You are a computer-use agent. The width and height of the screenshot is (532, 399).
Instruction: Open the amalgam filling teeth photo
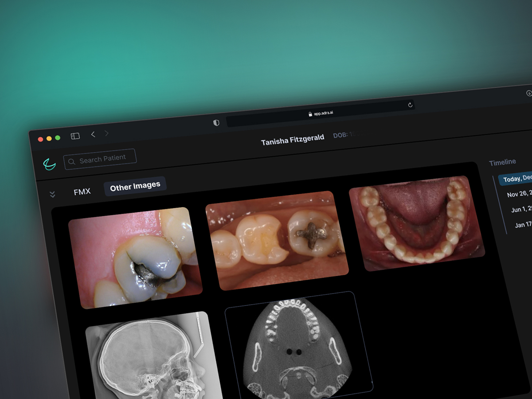pos(277,240)
